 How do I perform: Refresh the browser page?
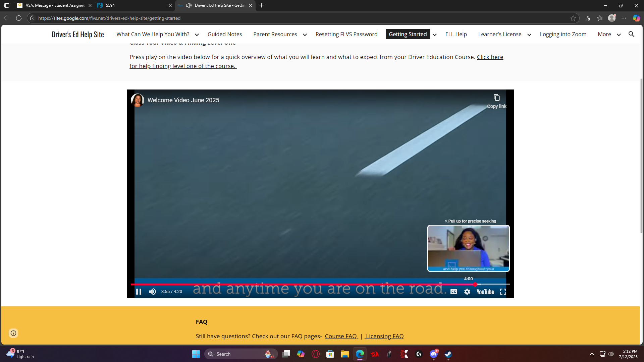pos(19,18)
